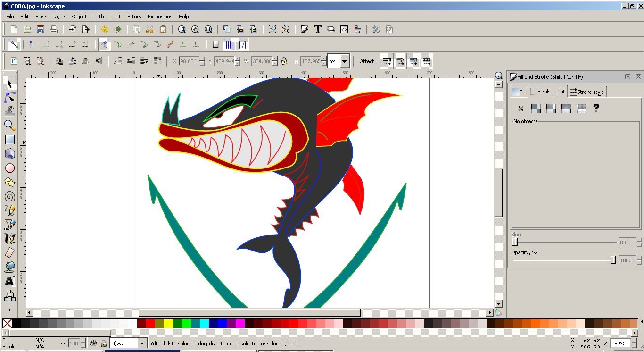
Task: Switch to the Stroke style tab
Action: tap(587, 92)
